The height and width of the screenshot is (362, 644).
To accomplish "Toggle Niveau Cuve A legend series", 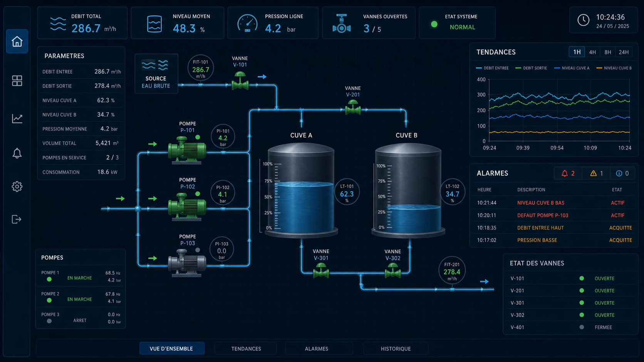I will [x=572, y=68].
